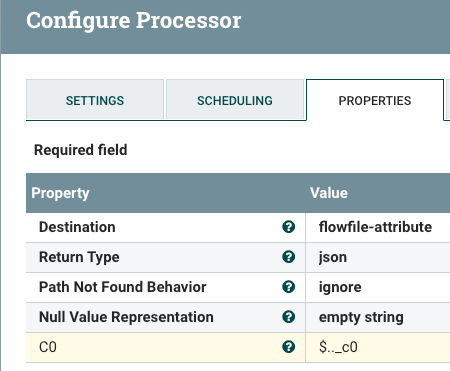Image resolution: width=450 pixels, height=371 pixels.
Task: Select the C0 property name cell
Action: pyautogui.click(x=166, y=347)
